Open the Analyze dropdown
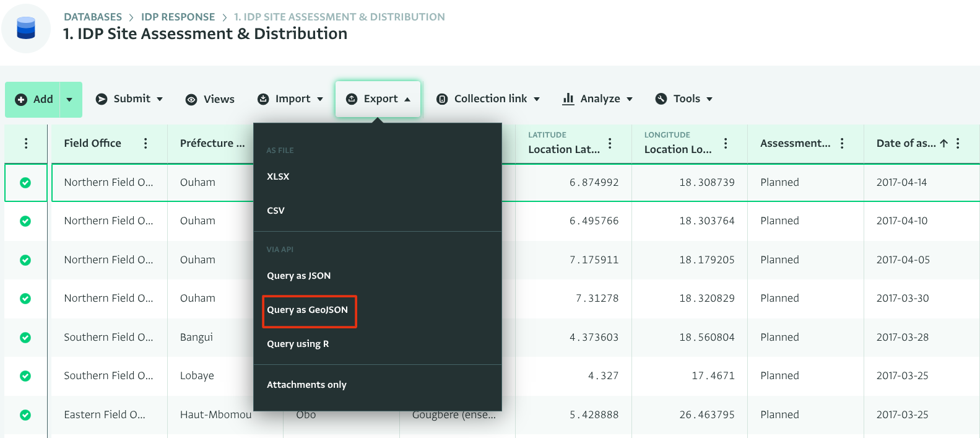 pyautogui.click(x=597, y=99)
